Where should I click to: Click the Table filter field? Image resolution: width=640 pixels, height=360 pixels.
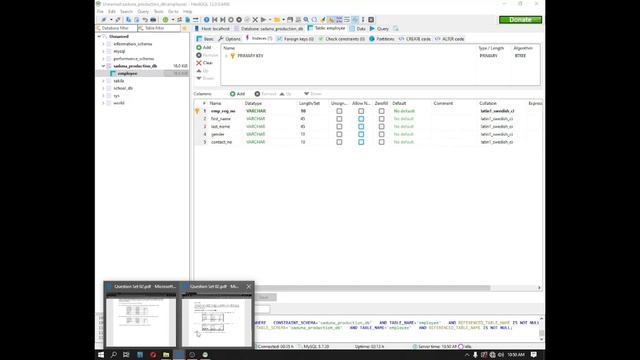[159, 28]
